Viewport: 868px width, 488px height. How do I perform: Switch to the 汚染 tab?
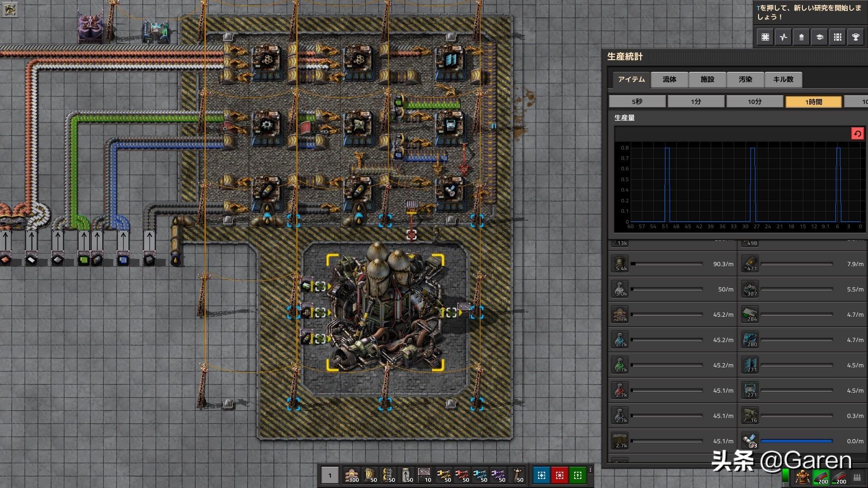[745, 80]
